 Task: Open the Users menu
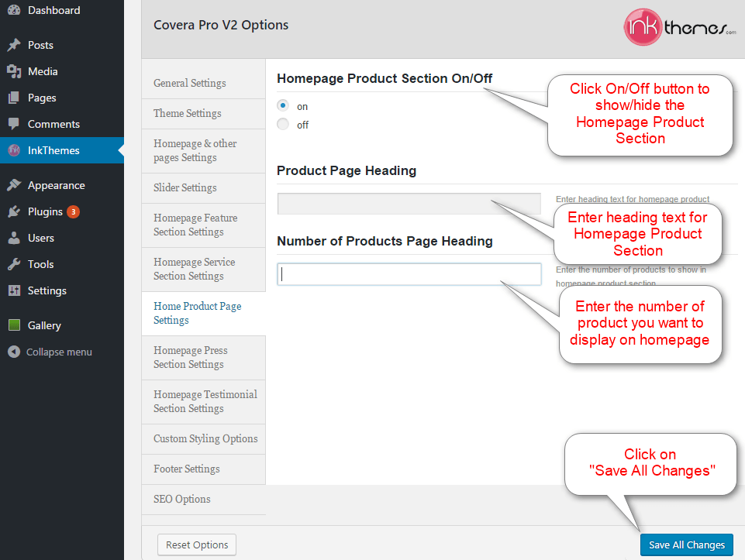coord(62,238)
